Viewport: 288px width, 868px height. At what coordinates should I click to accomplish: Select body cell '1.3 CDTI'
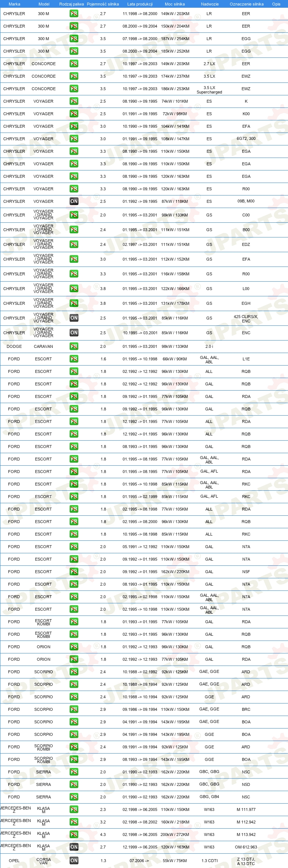pos(209,861)
